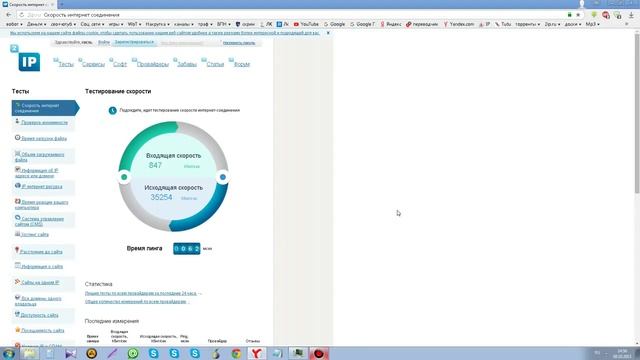Expand the торренты bookmarks folder

coord(527,24)
